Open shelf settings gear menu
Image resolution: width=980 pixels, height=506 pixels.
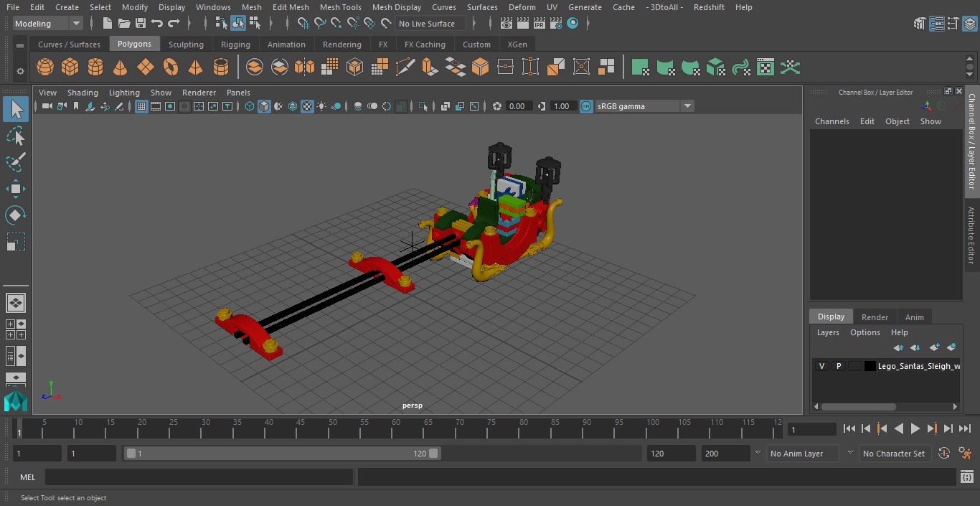point(20,71)
